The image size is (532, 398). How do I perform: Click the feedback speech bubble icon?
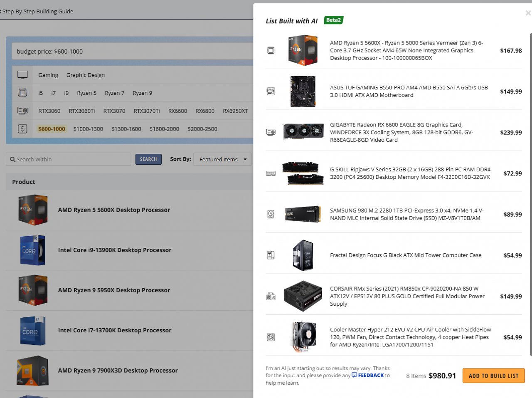(354, 375)
